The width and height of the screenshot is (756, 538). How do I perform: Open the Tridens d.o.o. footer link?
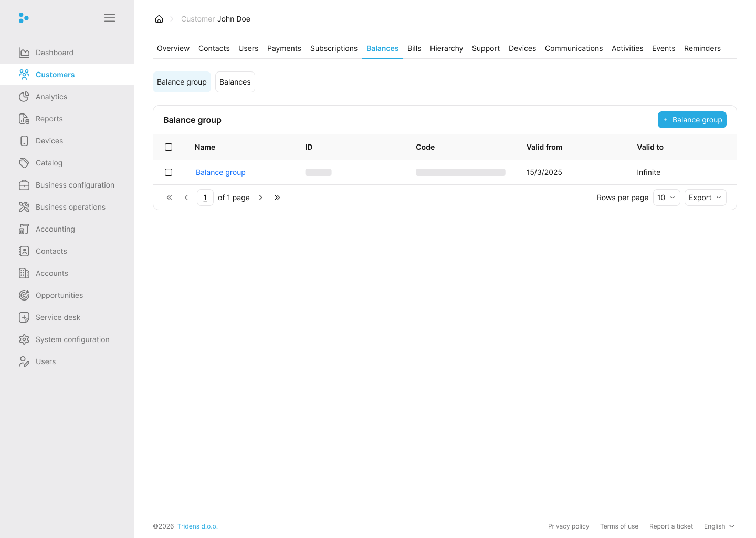197,526
